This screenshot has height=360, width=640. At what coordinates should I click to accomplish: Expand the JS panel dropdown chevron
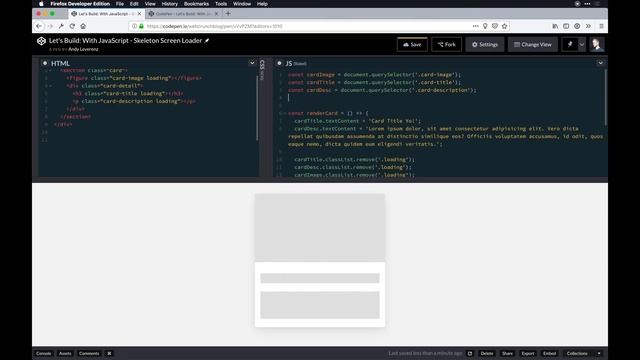pos(600,63)
